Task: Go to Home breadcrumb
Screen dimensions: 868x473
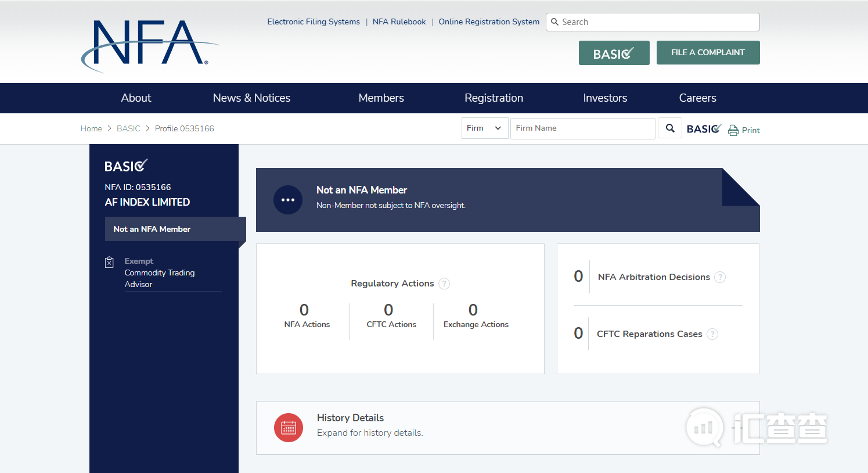Action: point(91,128)
